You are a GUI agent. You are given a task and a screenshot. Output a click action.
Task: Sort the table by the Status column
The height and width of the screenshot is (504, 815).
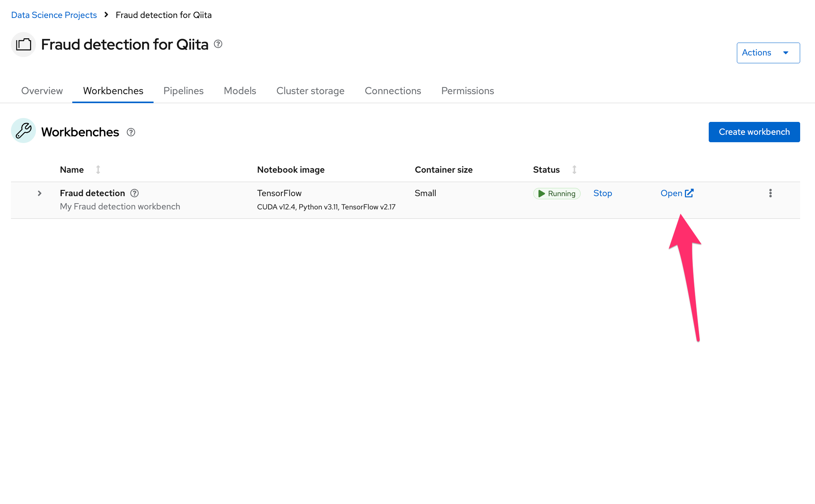point(574,170)
